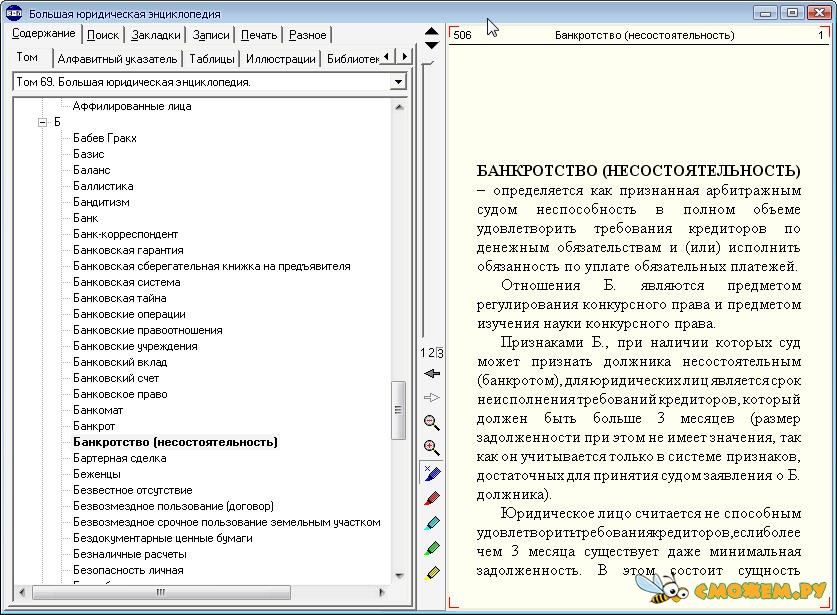Click the grayed forward arrow icon
The image size is (837, 615).
point(432,398)
